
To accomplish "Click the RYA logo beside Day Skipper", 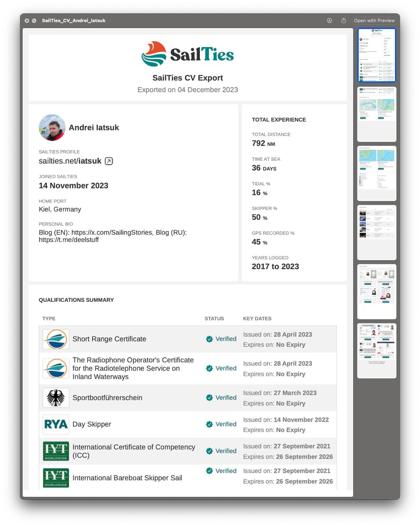I will [56, 424].
